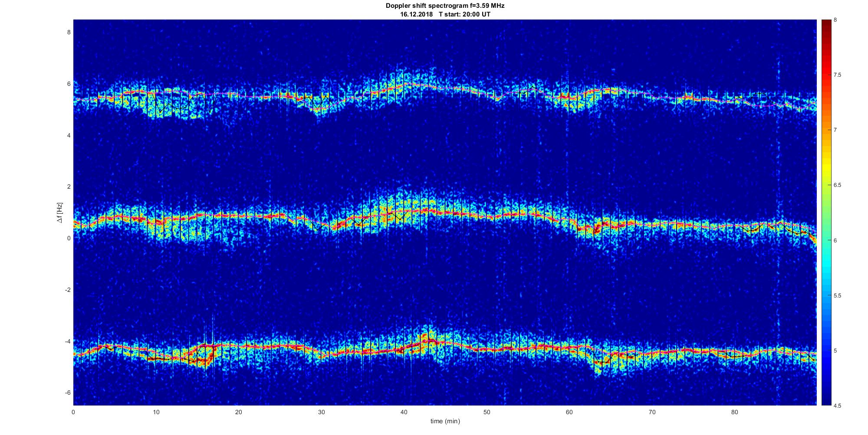868x435 pixels.
Task: Click the colorbar tick label '5.5'
Action: (x=838, y=296)
